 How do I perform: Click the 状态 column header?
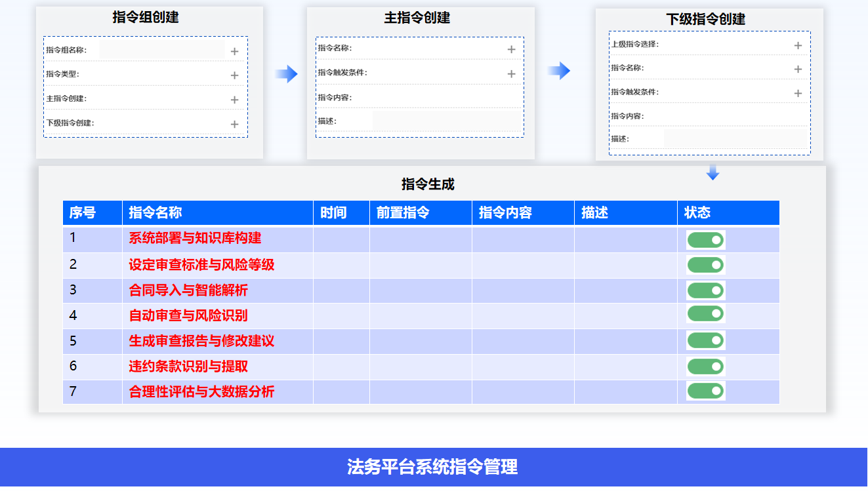coord(697,212)
